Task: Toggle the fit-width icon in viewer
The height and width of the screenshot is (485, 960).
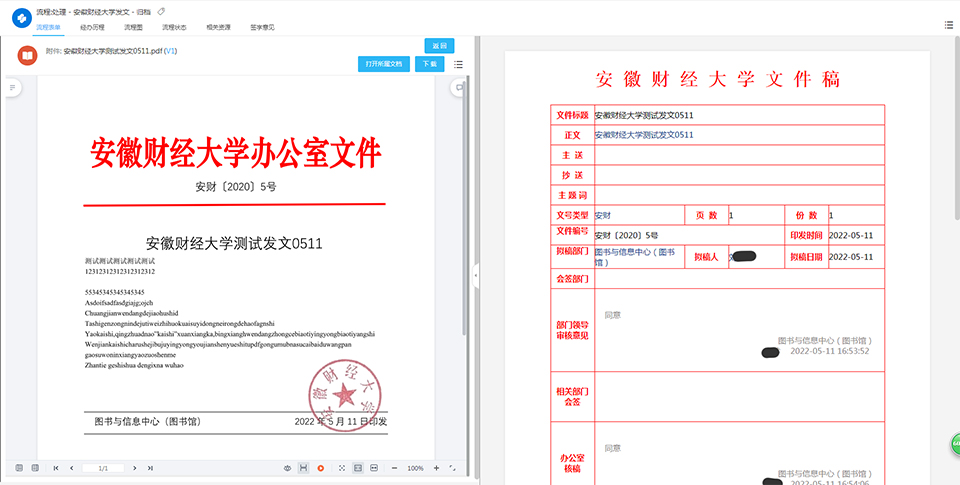Action: pyautogui.click(x=374, y=468)
